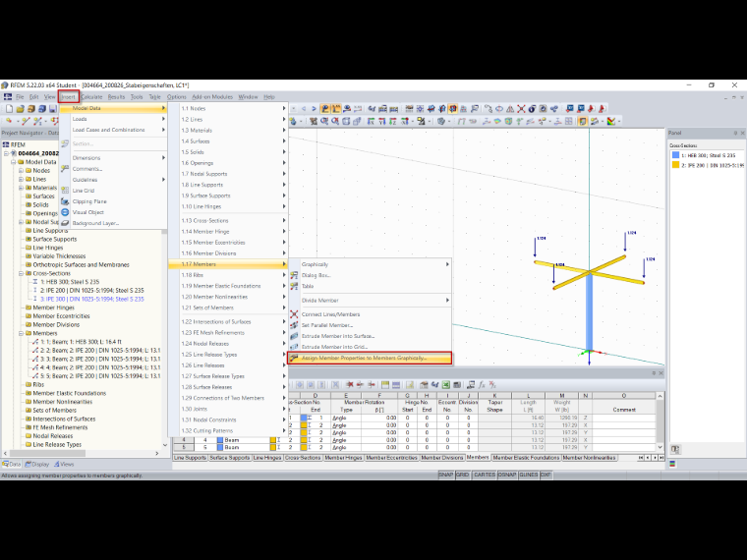
Task: Toggle DXF in the status bar
Action: pyautogui.click(x=546, y=475)
